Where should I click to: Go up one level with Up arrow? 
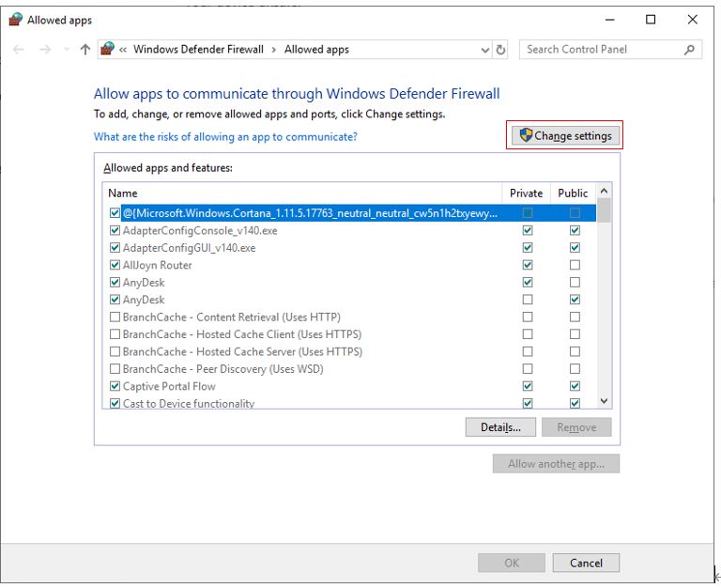point(85,49)
